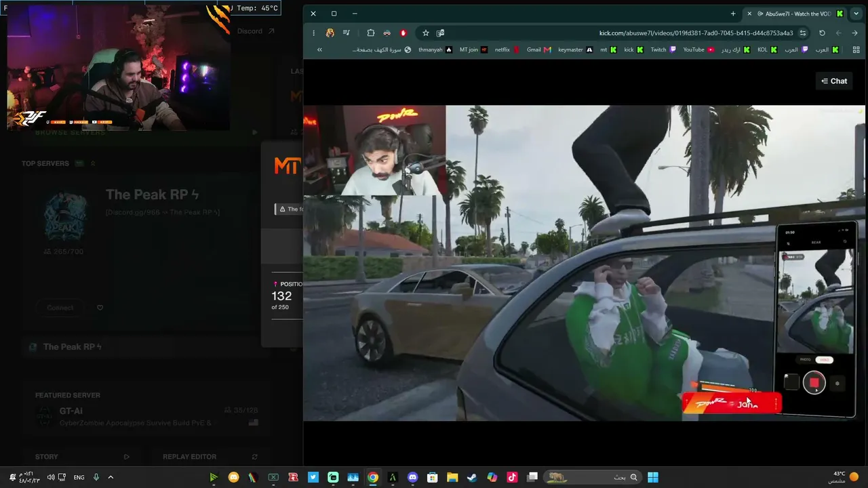This screenshot has height=488, width=868.
Task: Toggle the microphone icon in the system tray
Action: [96, 477]
